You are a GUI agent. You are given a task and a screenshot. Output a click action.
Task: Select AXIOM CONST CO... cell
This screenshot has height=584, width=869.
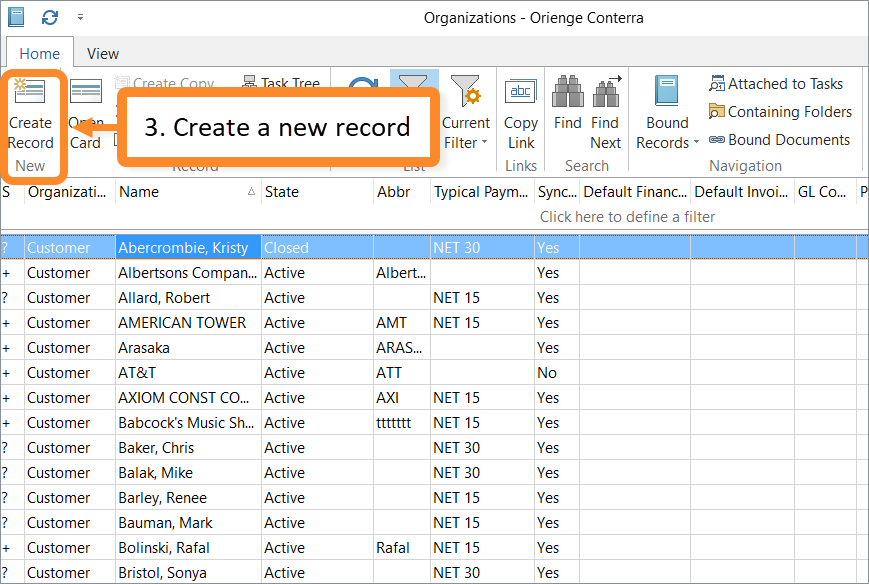coord(188,397)
